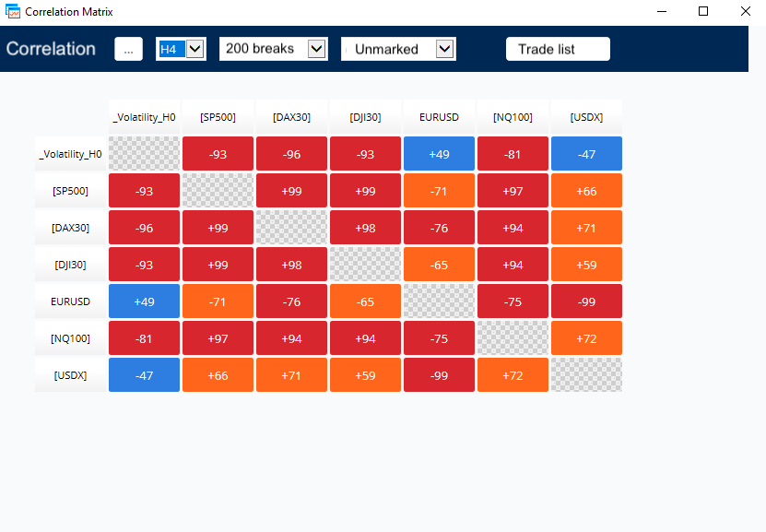This screenshot has height=532, width=766.
Task: Click EURUSD row vs USDX -99 cell
Action: [586, 301]
